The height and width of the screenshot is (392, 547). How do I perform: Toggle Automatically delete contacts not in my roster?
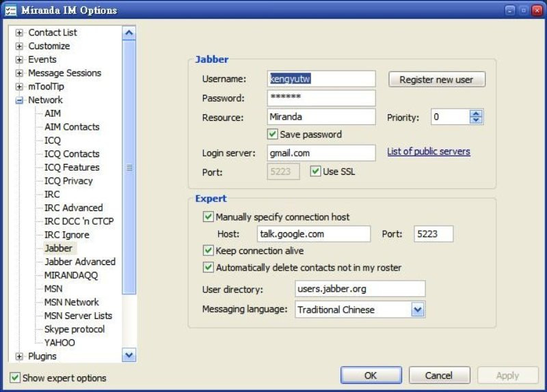[x=209, y=267]
